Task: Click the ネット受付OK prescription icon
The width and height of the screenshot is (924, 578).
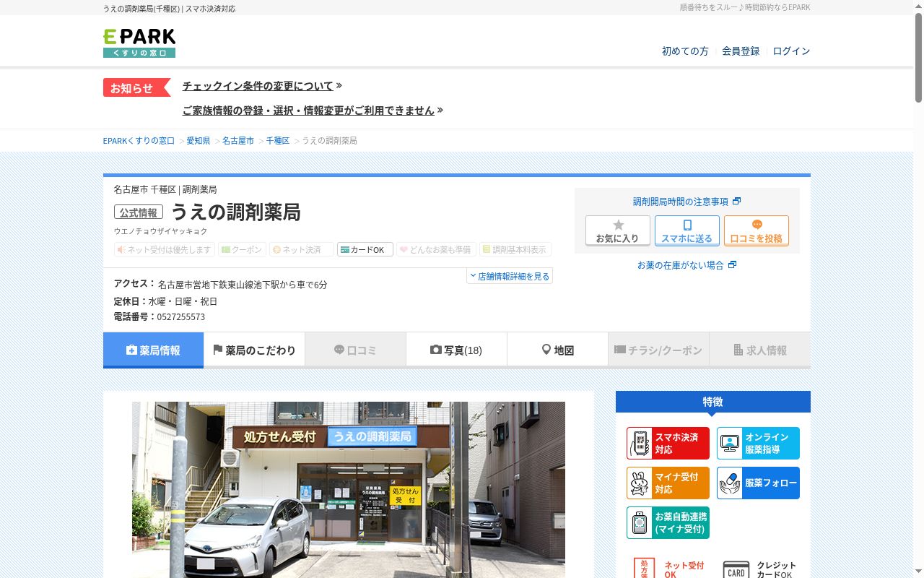Action: point(644,568)
